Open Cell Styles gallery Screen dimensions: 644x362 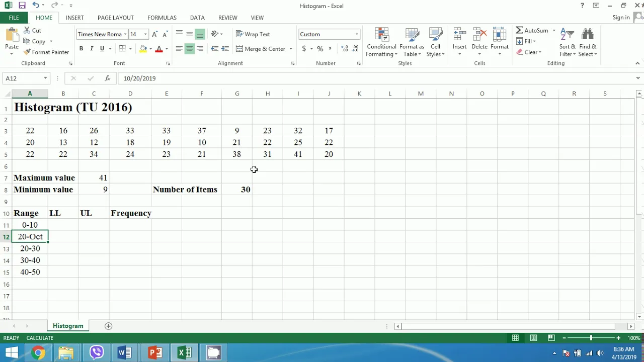tap(435, 43)
